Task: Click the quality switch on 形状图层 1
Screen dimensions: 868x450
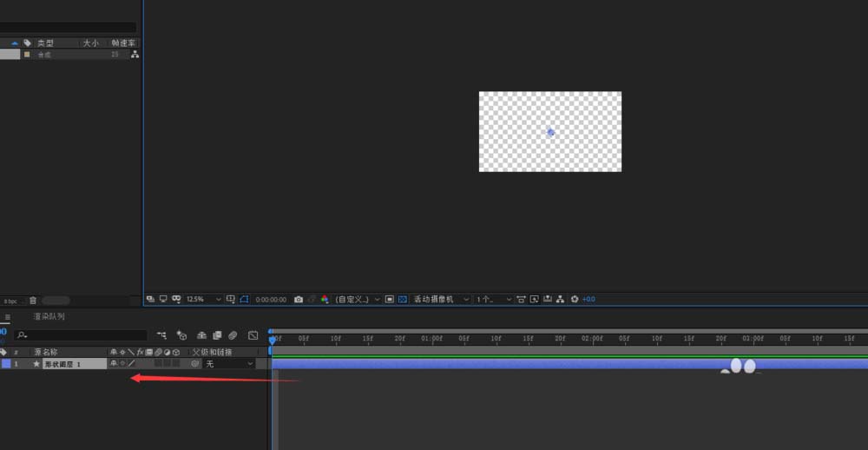Action: [132, 363]
